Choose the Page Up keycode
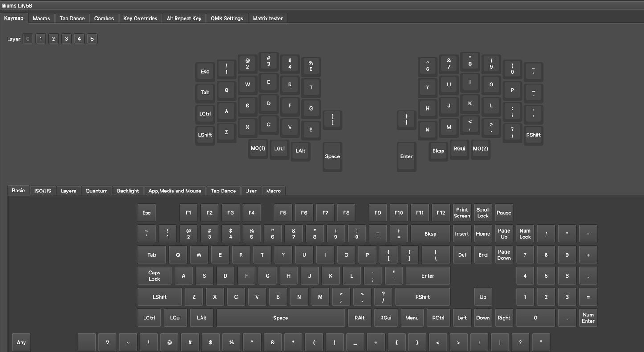The height and width of the screenshot is (352, 644). [x=504, y=233]
